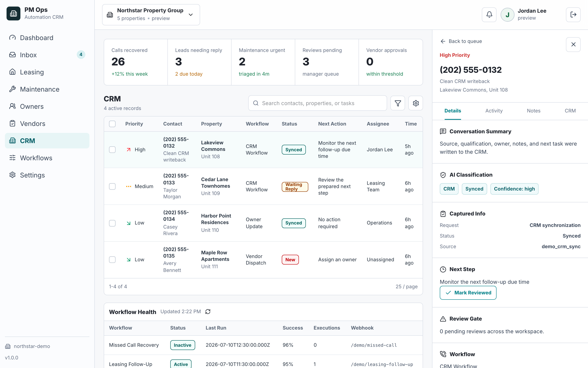
Task: Click the Conversation Summary icon
Action: pyautogui.click(x=443, y=131)
